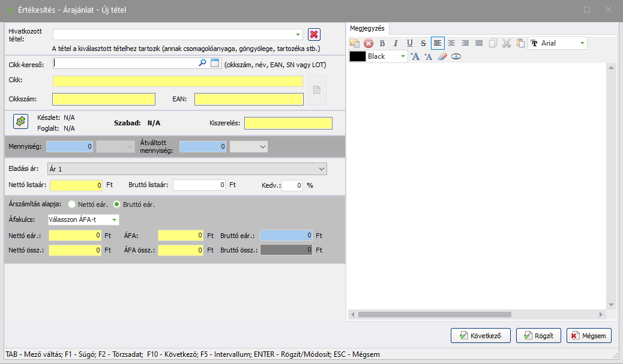Select the Nettó eár. radio button
Viewport: 623px width, 364px height.
74,204
